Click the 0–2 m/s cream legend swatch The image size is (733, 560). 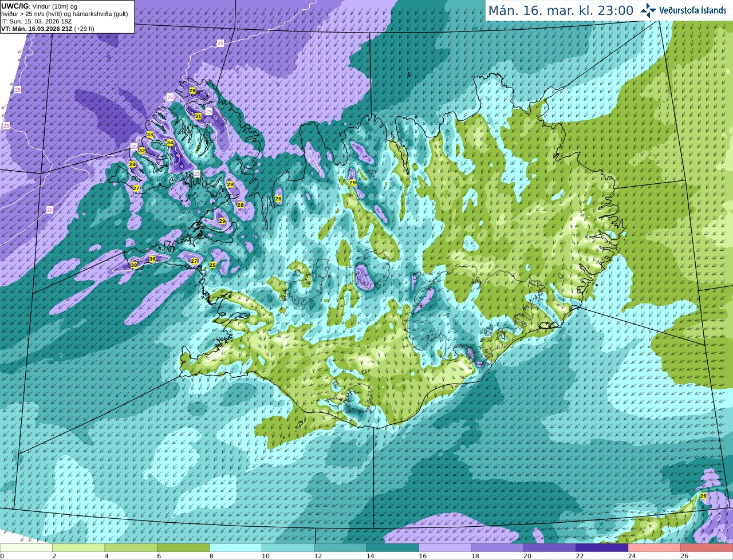tap(26, 548)
